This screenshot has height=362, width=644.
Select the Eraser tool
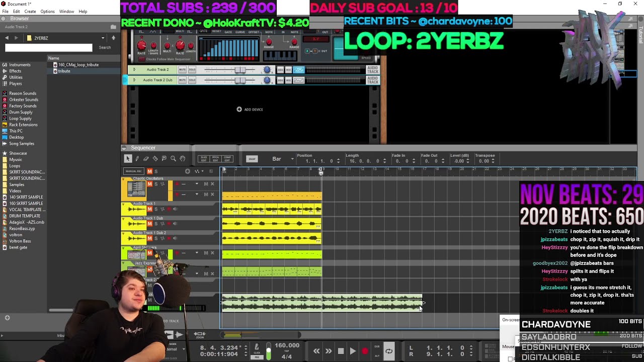pyautogui.click(x=146, y=158)
